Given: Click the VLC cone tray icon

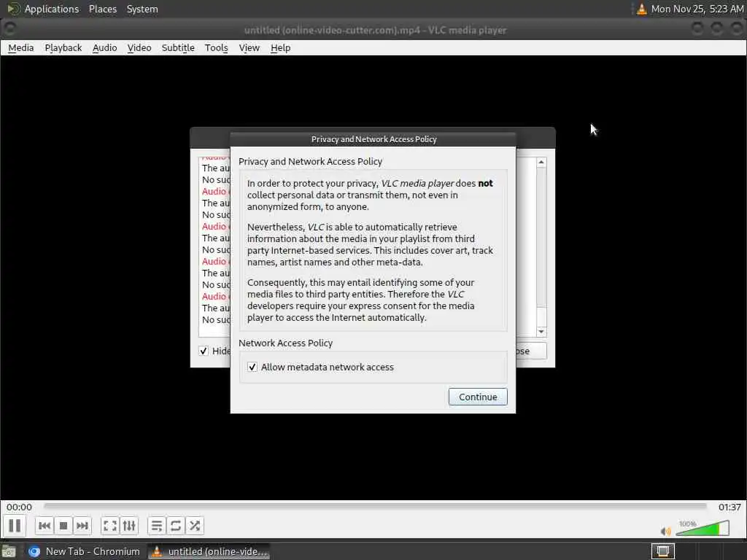Looking at the screenshot, I should (642, 9).
